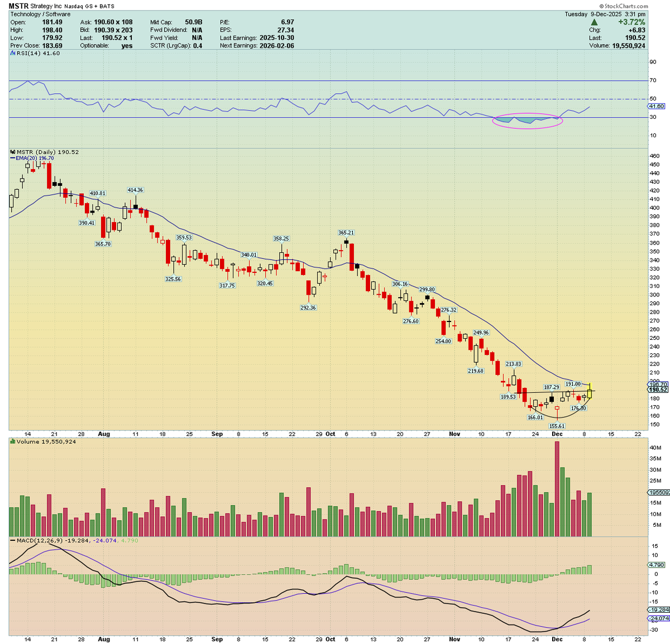Click the Next Earnings date 2026-02-06

point(276,46)
